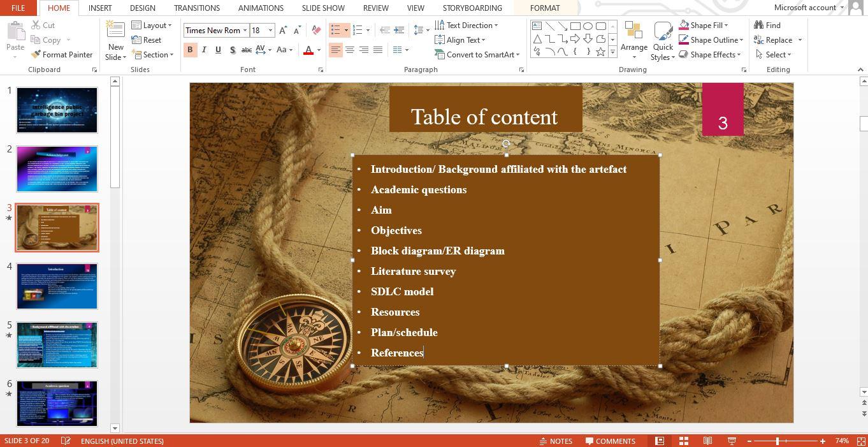The width and height of the screenshot is (868, 447).
Task: Toggle italic on the bullet list
Action: pos(204,50)
